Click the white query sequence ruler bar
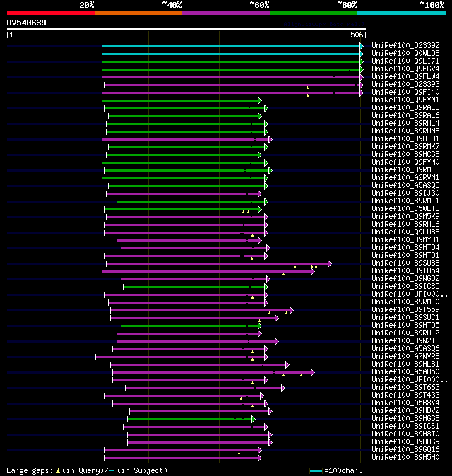 pos(186,29)
